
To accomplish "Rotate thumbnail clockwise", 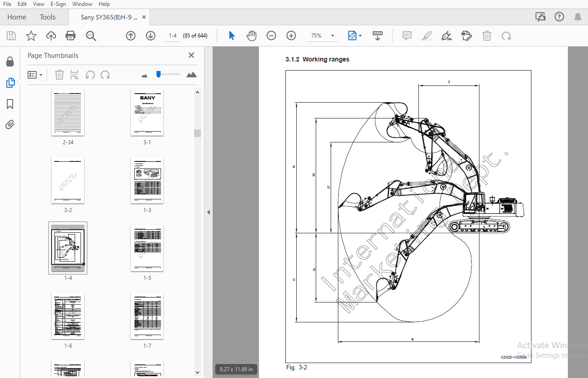I will [105, 75].
